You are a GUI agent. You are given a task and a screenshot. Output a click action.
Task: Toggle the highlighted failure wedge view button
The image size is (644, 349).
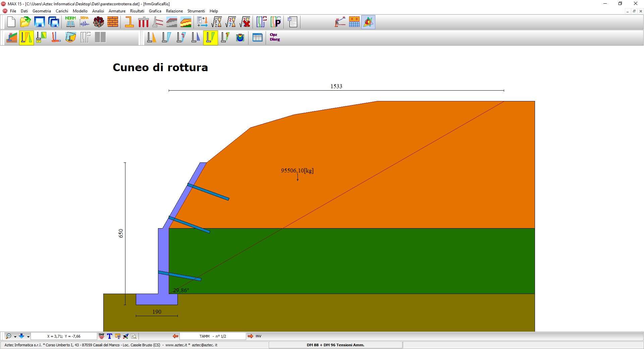coord(210,37)
